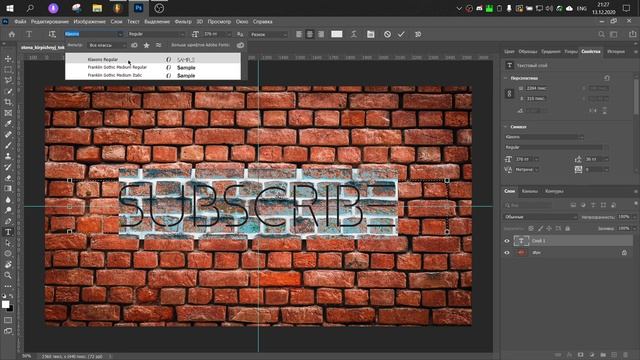The width and height of the screenshot is (640, 360).
Task: Show only favorite fonts star filter
Action: (147, 45)
